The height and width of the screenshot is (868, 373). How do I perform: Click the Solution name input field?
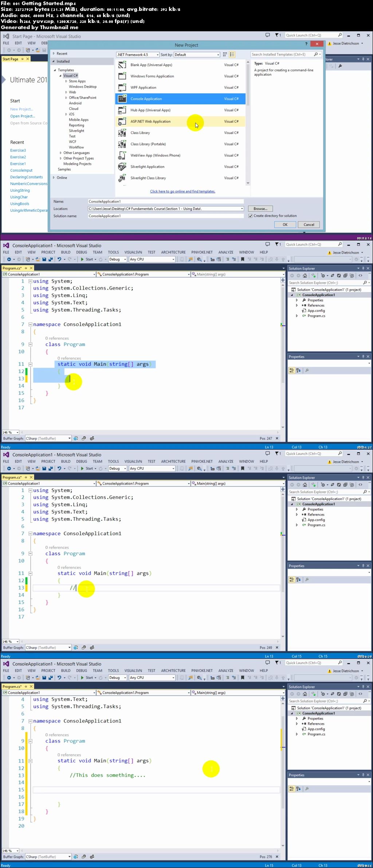[166, 216]
